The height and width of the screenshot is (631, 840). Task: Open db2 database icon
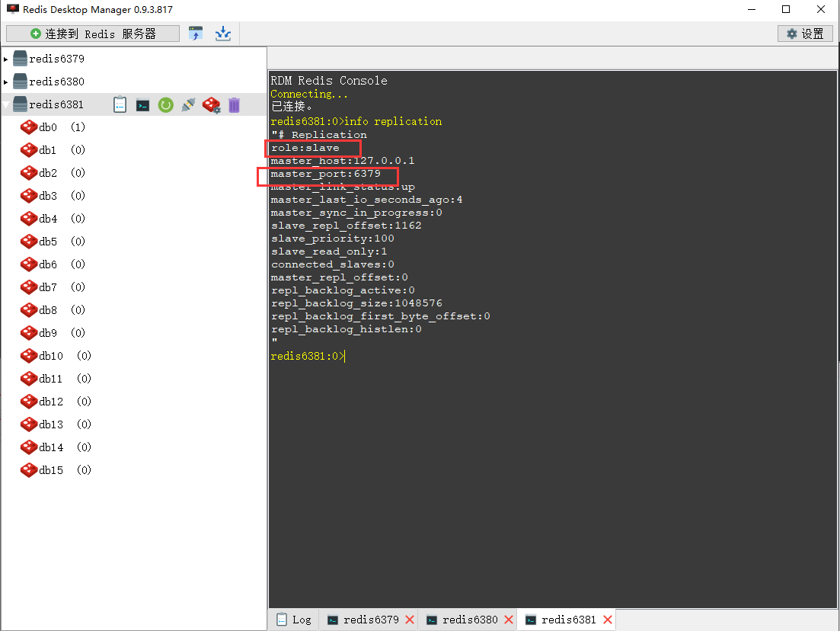click(x=28, y=173)
